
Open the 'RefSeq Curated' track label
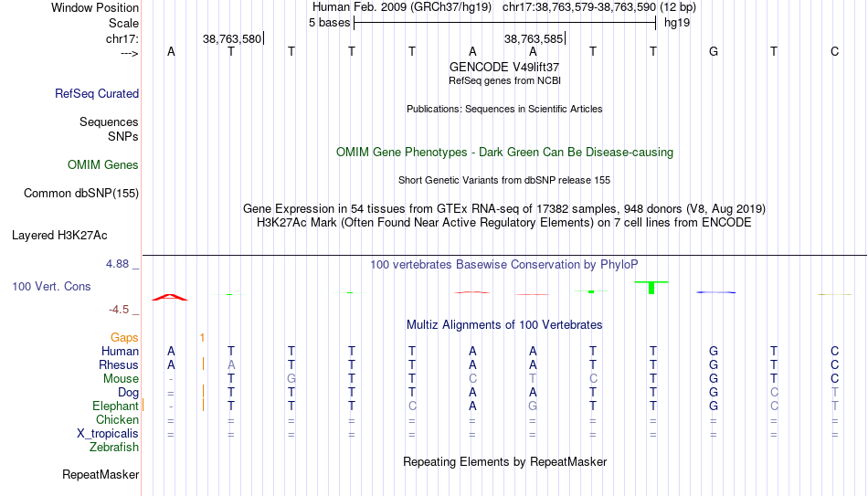(97, 93)
